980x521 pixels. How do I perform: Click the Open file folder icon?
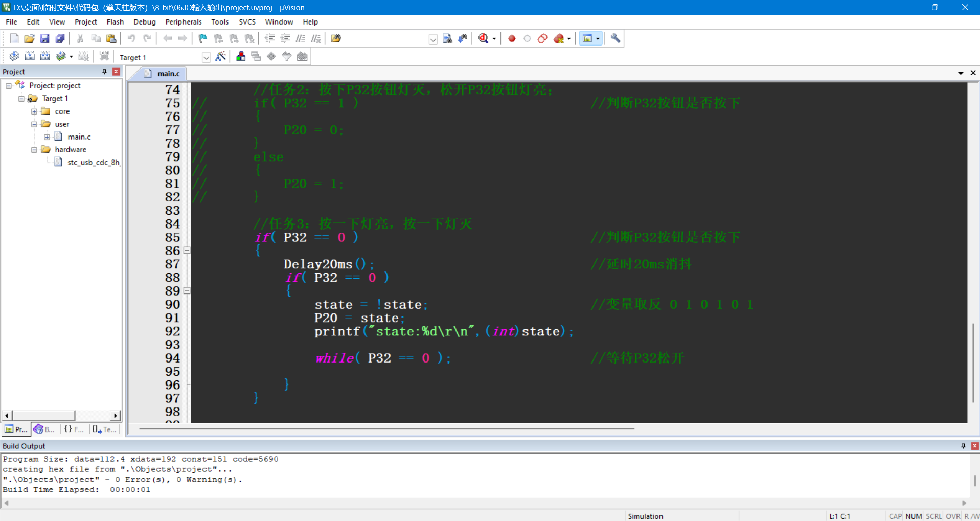pos(30,38)
